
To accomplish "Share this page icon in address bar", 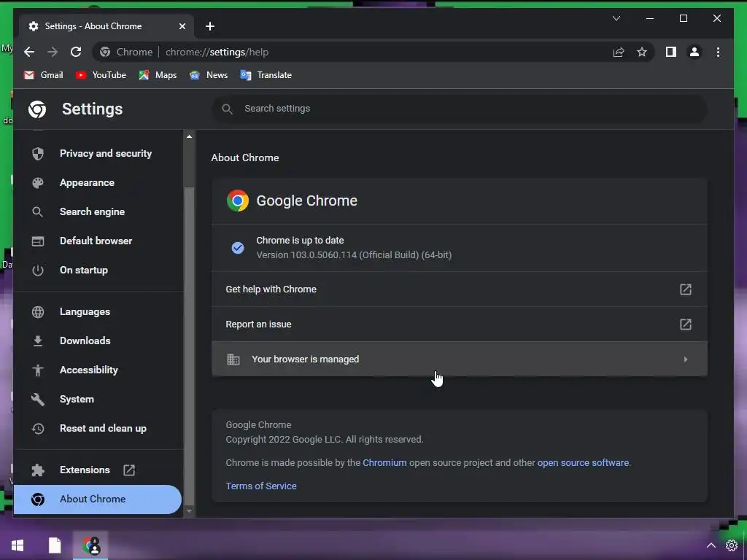I will point(619,52).
